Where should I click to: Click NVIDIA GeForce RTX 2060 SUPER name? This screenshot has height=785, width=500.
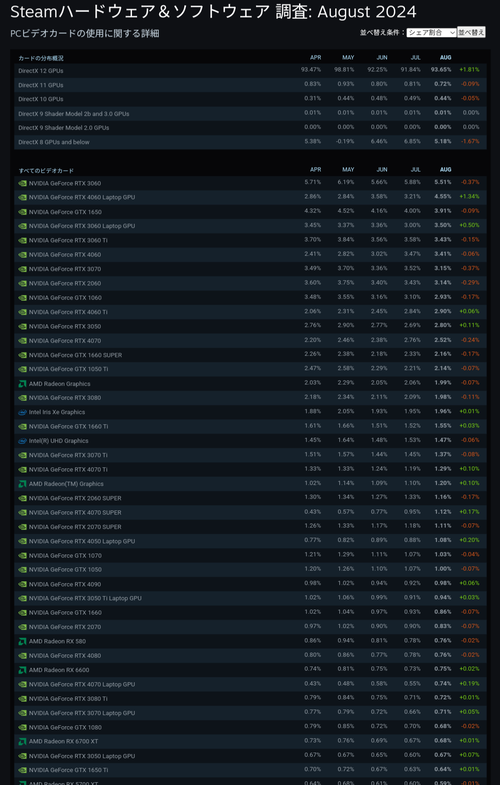click(x=75, y=498)
